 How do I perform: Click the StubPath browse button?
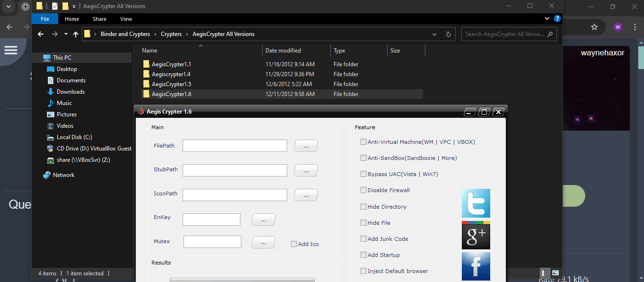tap(306, 170)
